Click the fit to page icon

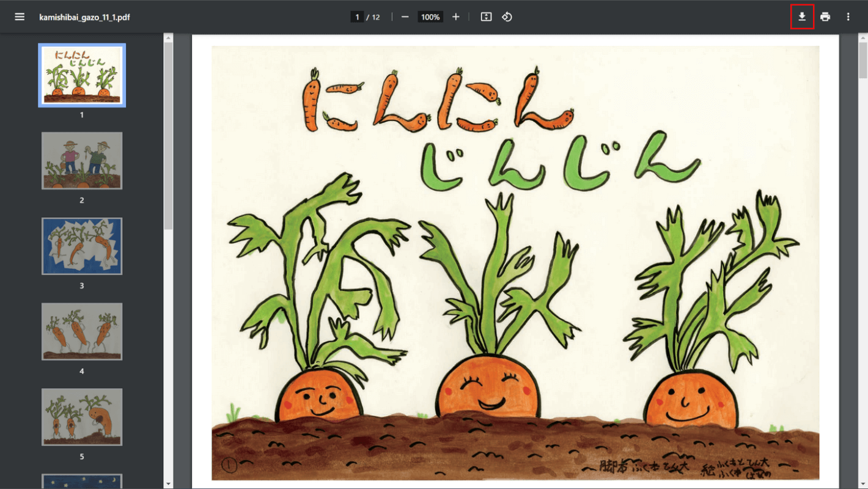[486, 17]
